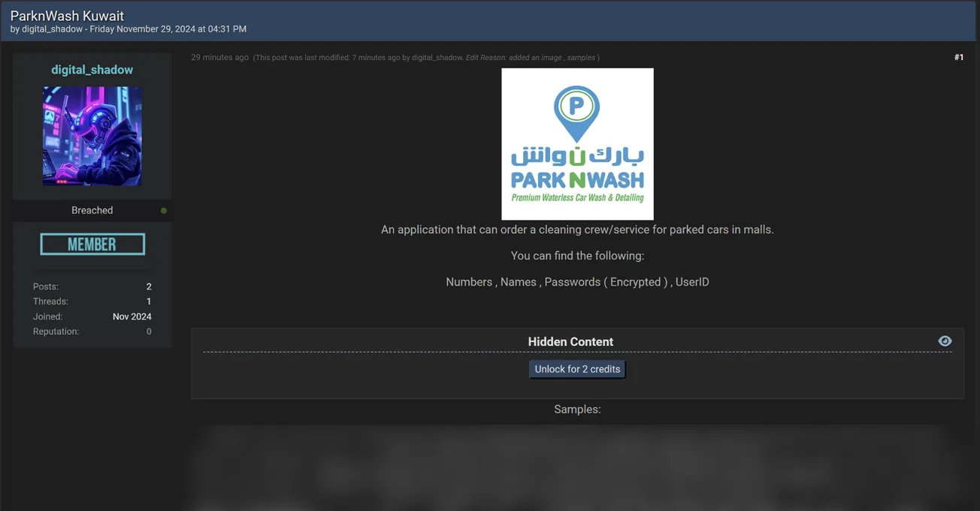Image resolution: width=980 pixels, height=511 pixels.
Task: Click the Samples label in the post
Action: [576, 409]
